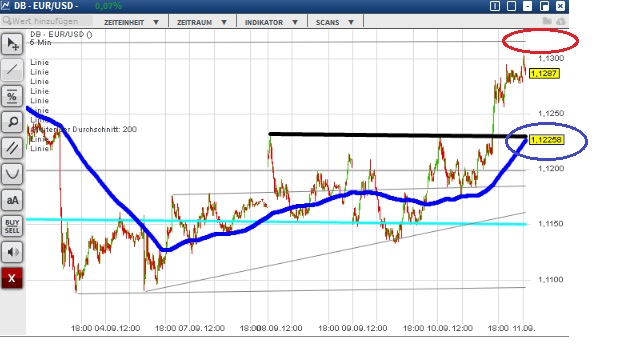Screen dimensions: 626x360
Task: Click the 1,1150 axis price label
Action: point(551,224)
